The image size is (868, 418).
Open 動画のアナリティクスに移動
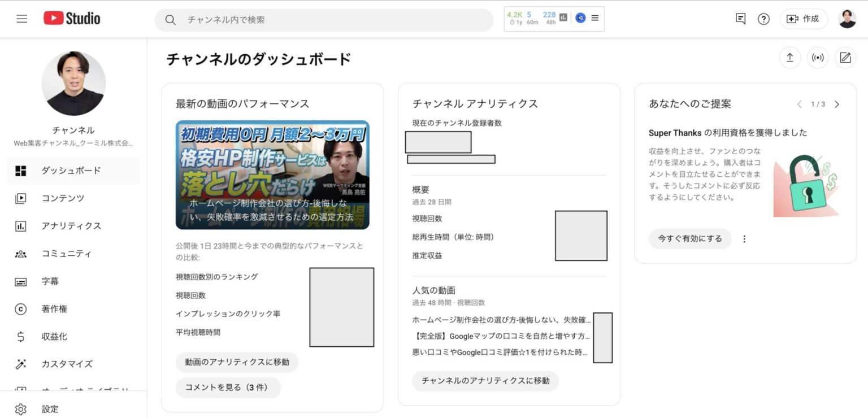[x=237, y=362]
